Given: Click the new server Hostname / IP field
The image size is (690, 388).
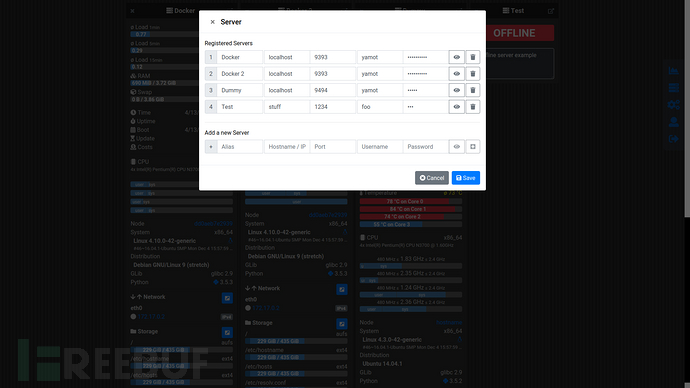Looking at the screenshot, I should (x=286, y=146).
